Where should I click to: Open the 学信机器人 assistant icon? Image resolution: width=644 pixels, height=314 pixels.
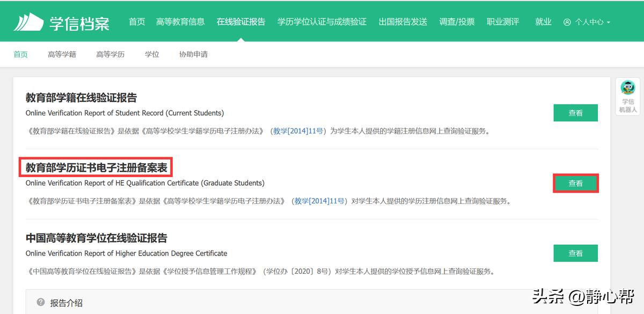(627, 87)
